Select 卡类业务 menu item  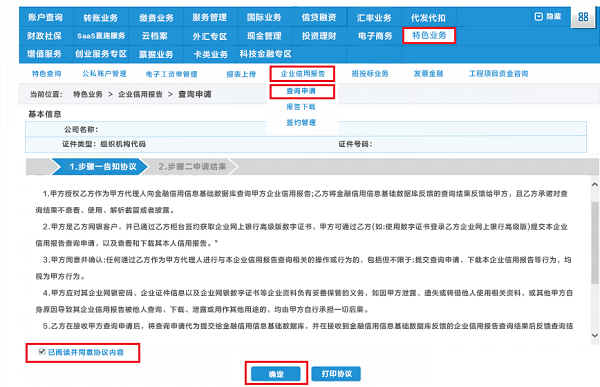pyautogui.click(x=210, y=54)
